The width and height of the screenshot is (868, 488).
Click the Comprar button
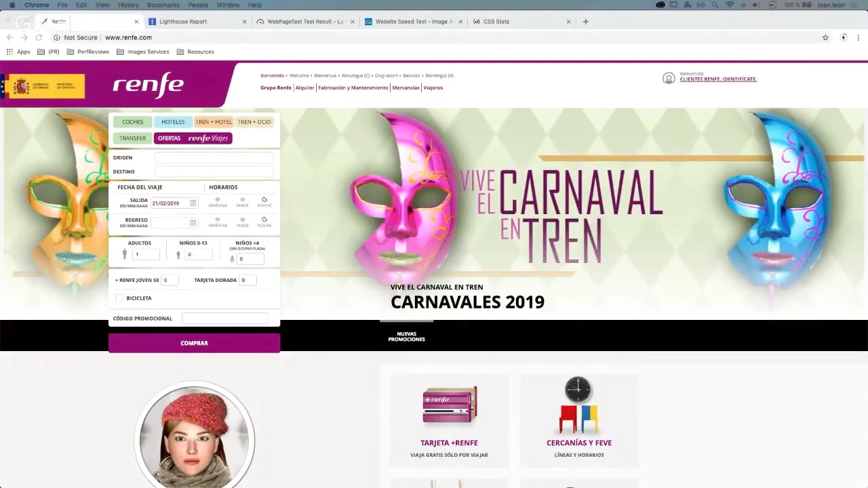(194, 343)
